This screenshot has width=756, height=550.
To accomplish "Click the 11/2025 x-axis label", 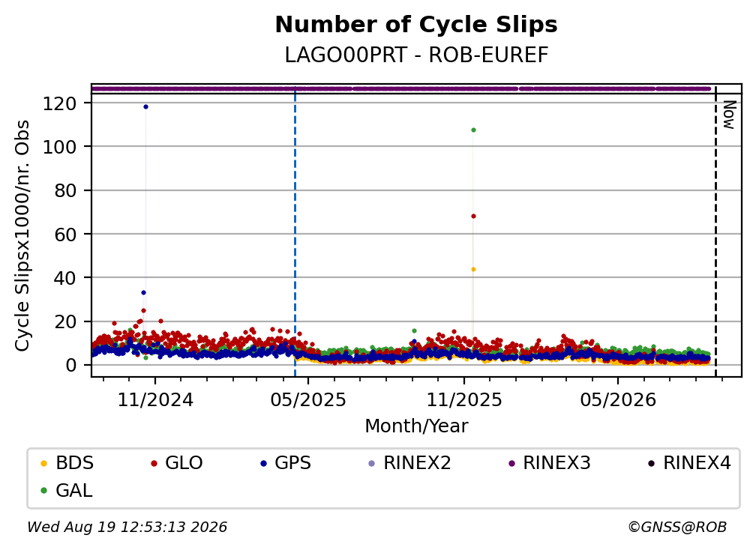I will click(464, 400).
